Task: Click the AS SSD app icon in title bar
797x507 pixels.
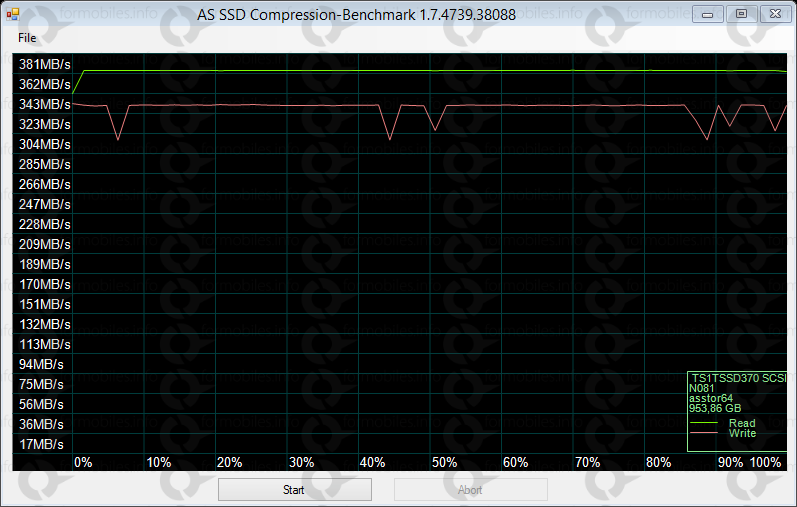Action: point(13,13)
